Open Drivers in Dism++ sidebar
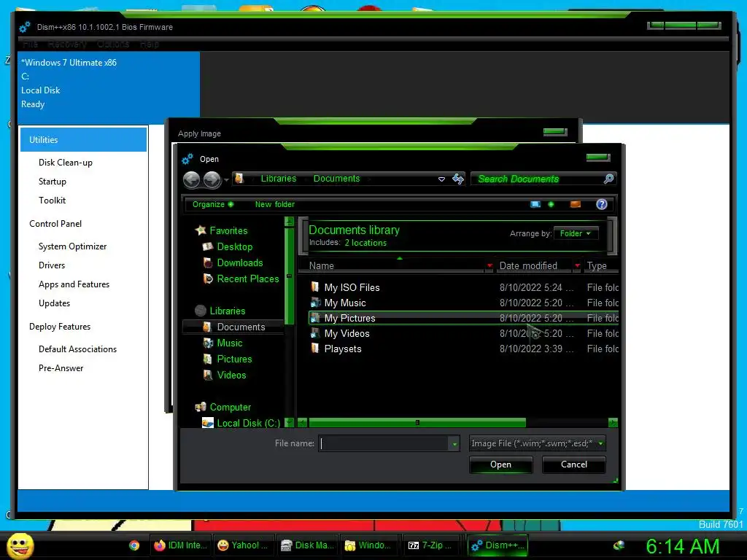Screen dimensions: 747x560 point(52,265)
